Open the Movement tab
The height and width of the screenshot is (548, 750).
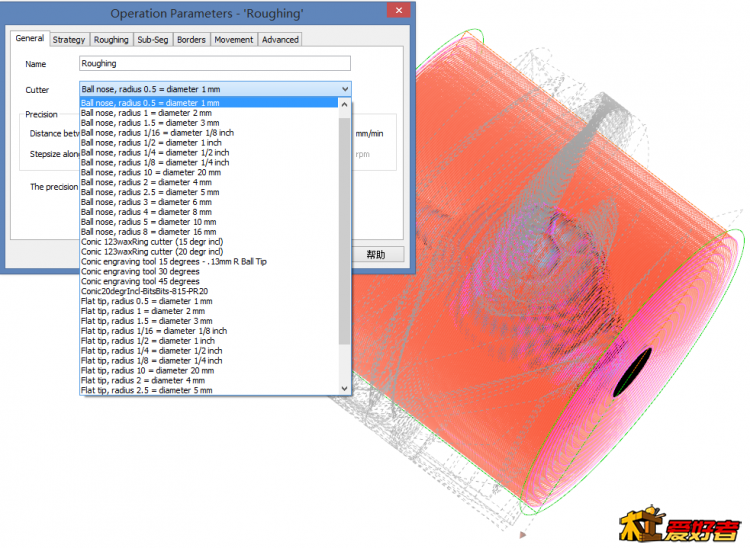[x=232, y=39]
